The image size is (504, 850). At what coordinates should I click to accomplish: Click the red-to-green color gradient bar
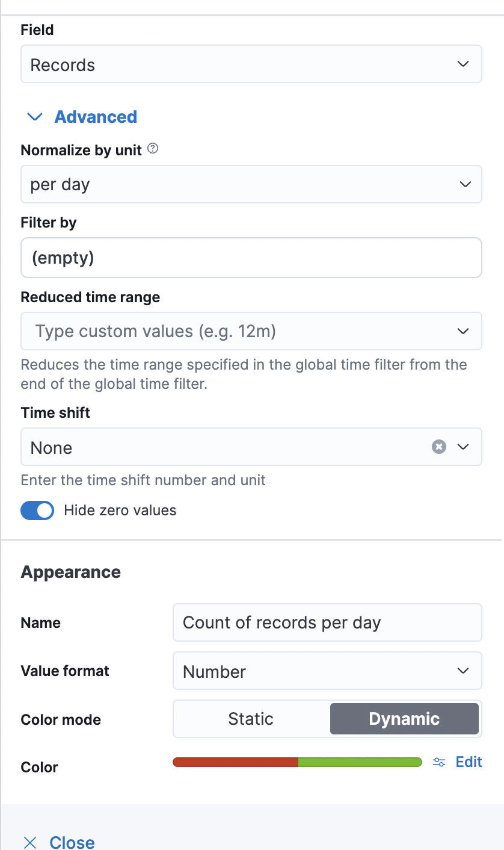pyautogui.click(x=297, y=762)
